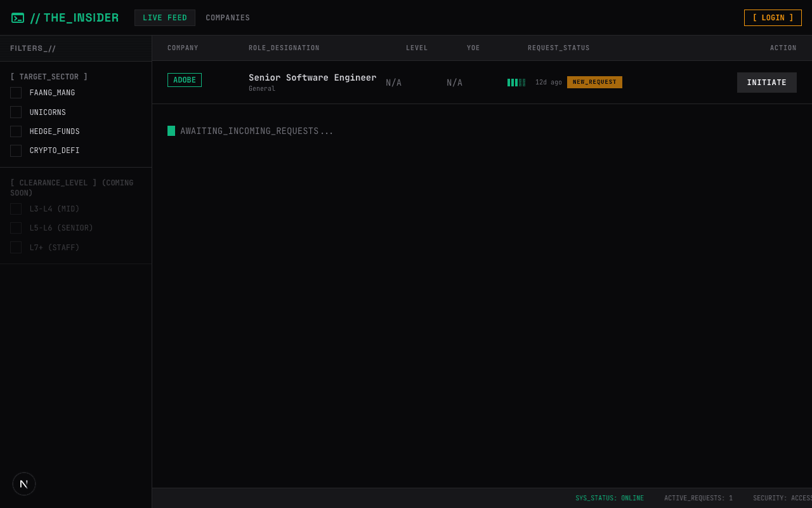Click the [ LOGIN ] button

tap(773, 18)
